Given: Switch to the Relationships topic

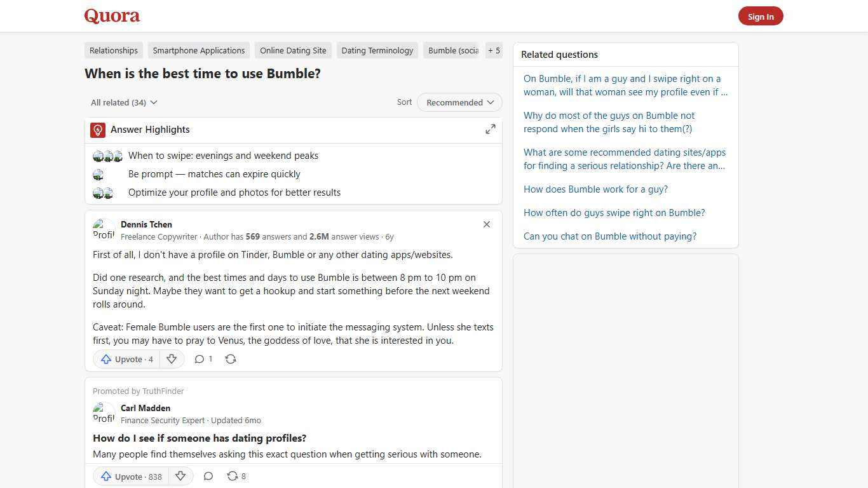Looking at the screenshot, I should (x=113, y=50).
